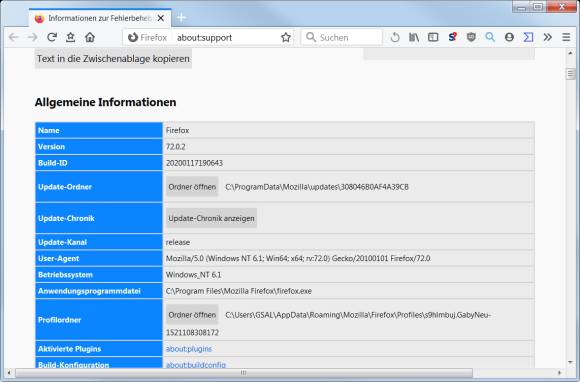Screen dimensions: 580x382
Task: Close the Informationen zur Fehlerbehebung tab
Action: [x=161, y=18]
